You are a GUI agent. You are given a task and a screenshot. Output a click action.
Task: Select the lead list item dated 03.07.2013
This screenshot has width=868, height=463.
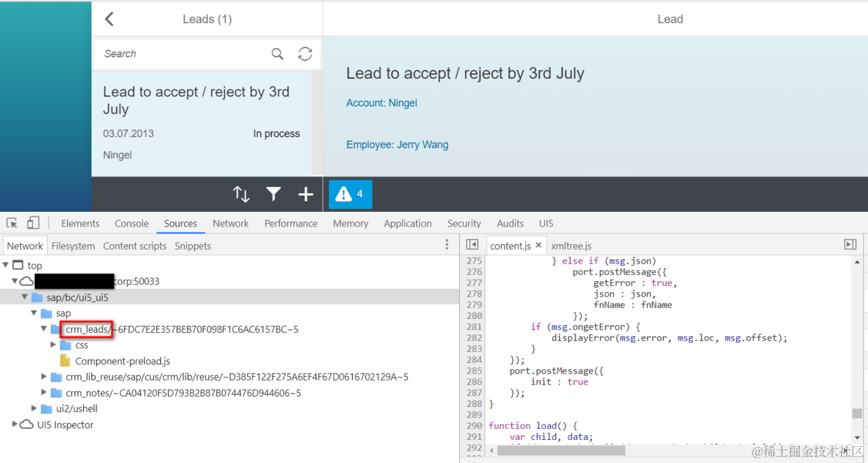tap(202, 123)
